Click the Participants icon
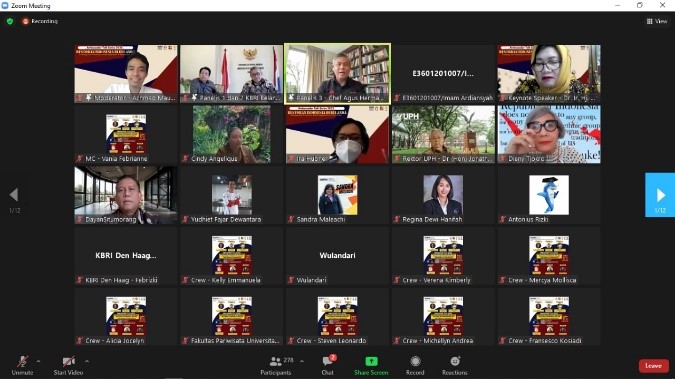 click(x=276, y=361)
